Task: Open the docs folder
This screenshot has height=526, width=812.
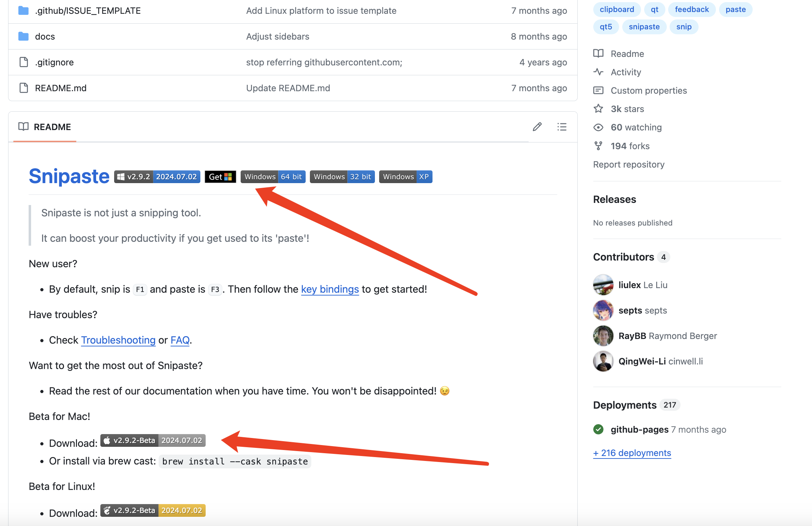Action: (x=45, y=36)
